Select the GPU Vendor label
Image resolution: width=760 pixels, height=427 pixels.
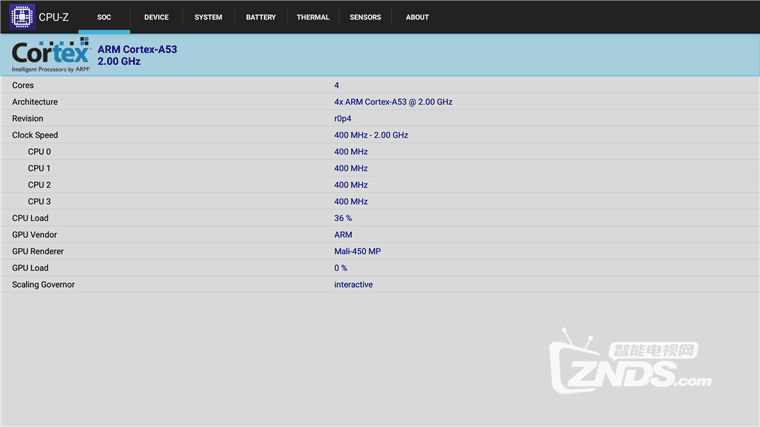tap(34, 235)
